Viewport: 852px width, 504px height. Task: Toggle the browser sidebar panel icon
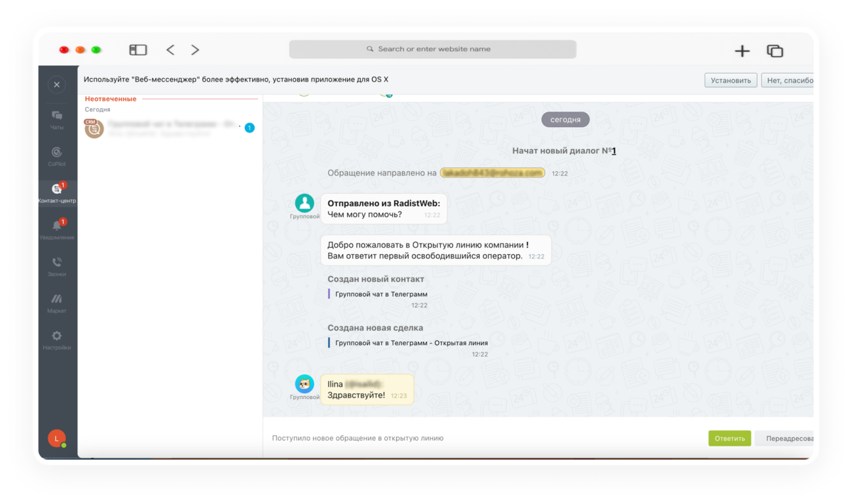pos(138,50)
